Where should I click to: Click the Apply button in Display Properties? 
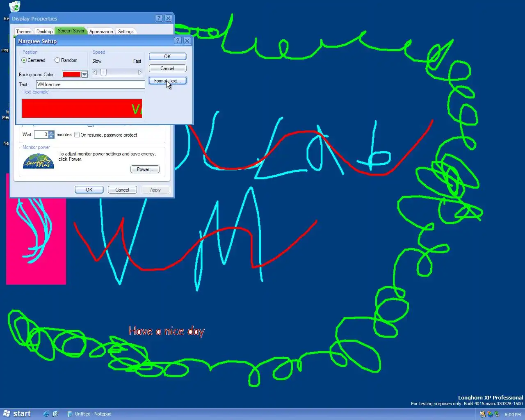(x=155, y=190)
